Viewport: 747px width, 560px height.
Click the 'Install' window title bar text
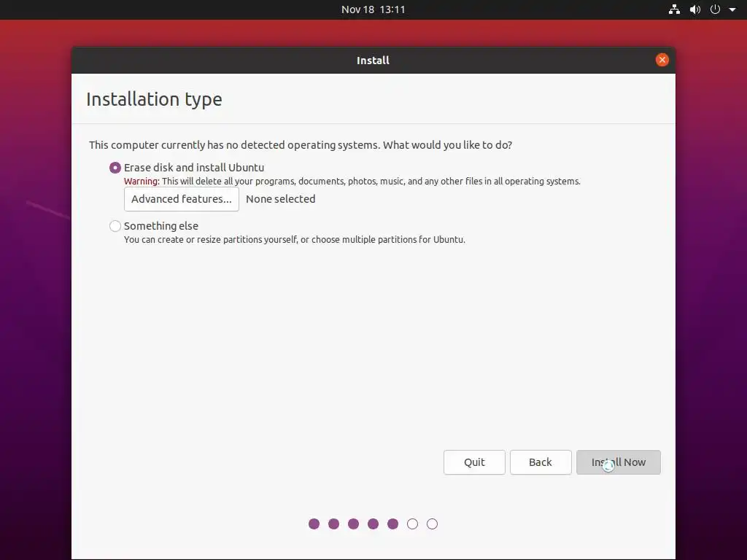[373, 61]
